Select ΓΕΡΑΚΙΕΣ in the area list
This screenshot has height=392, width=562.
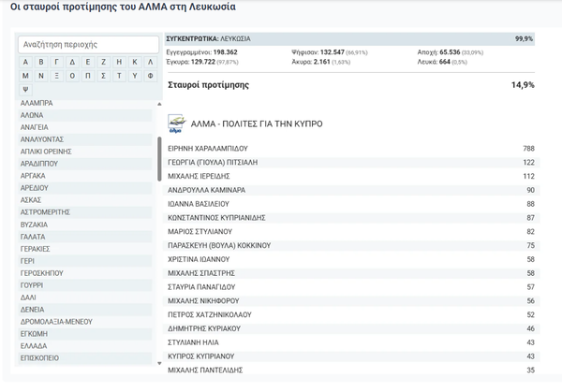coord(85,249)
